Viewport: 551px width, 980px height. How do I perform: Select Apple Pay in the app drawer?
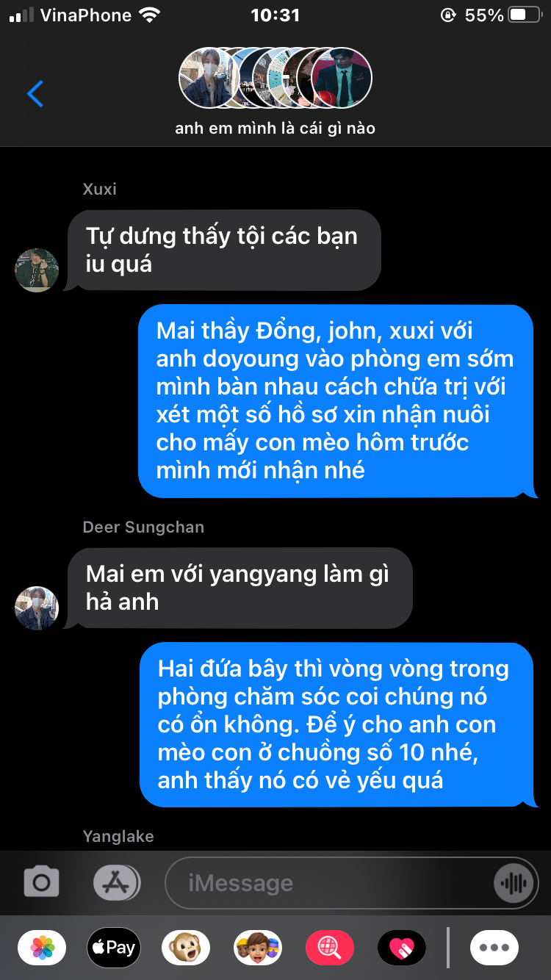[x=114, y=948]
